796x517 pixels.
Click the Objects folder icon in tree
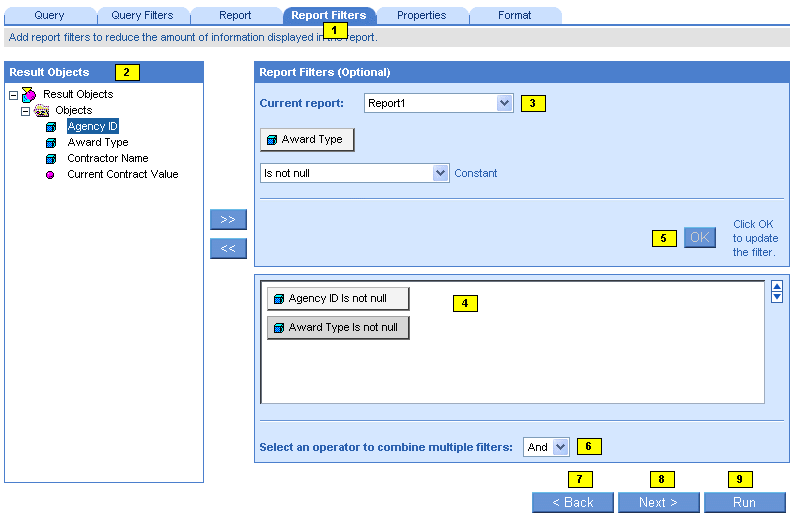(42, 110)
